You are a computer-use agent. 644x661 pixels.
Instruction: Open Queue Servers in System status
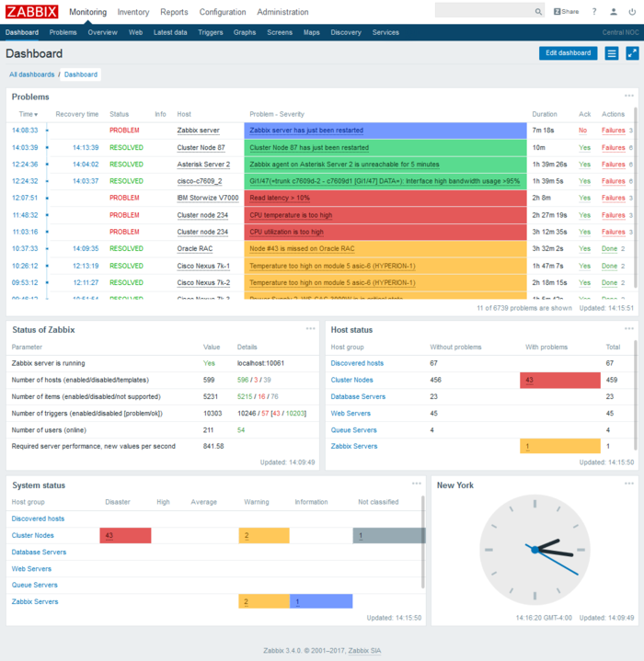(35, 585)
